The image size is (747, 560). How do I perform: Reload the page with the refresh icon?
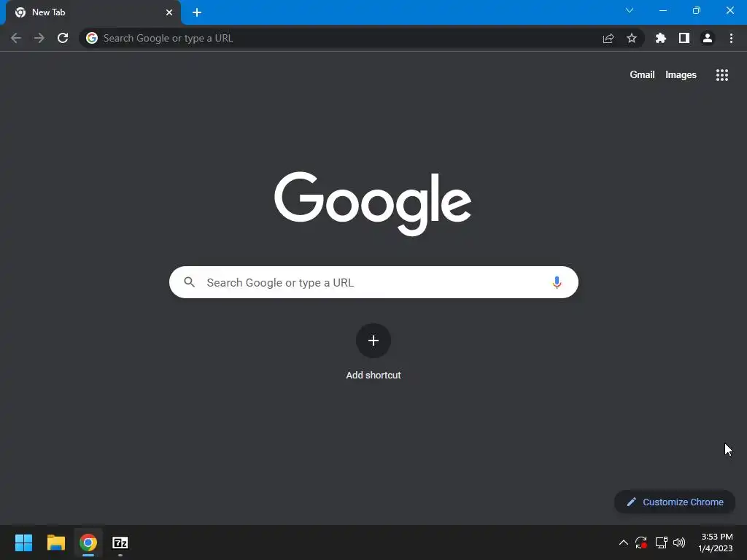(63, 38)
